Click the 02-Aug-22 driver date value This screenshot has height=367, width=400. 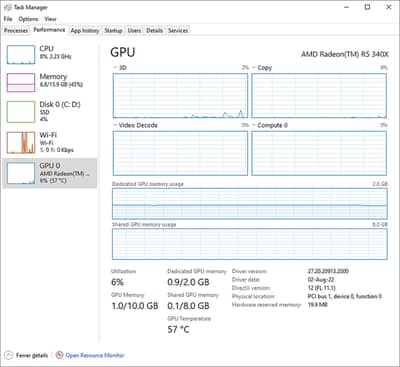321,280
